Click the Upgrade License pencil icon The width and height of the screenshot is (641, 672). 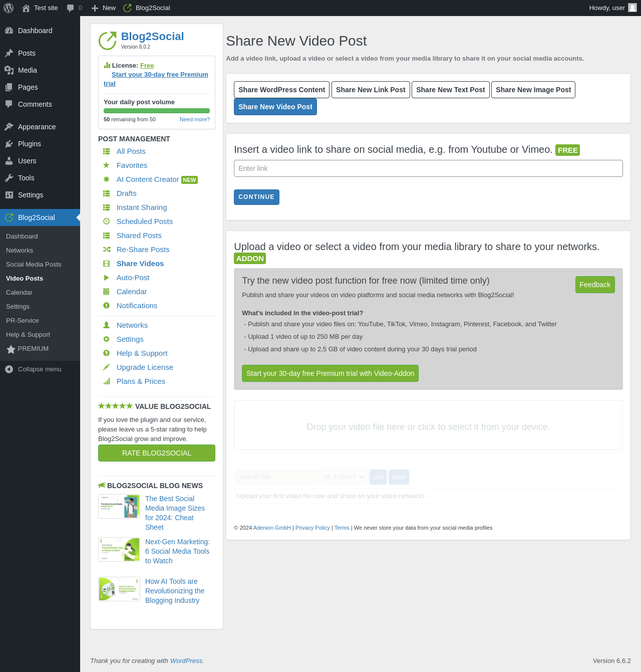click(x=106, y=367)
